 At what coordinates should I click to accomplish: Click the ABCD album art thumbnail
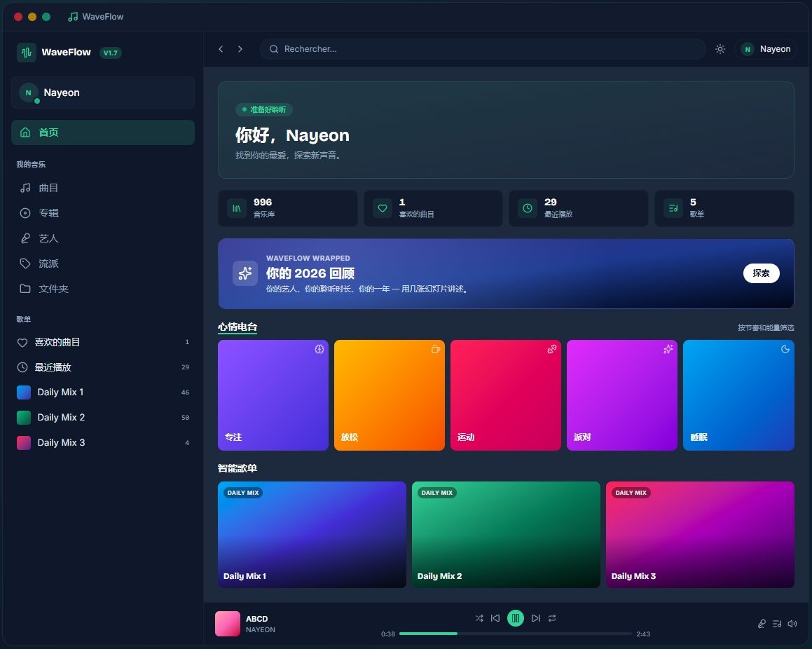click(x=228, y=624)
